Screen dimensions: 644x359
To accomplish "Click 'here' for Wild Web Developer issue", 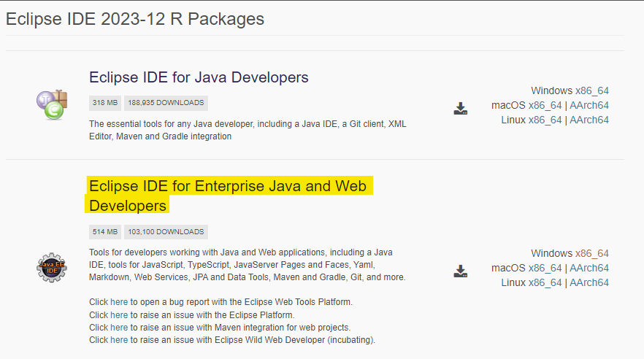I will pyautogui.click(x=119, y=340).
